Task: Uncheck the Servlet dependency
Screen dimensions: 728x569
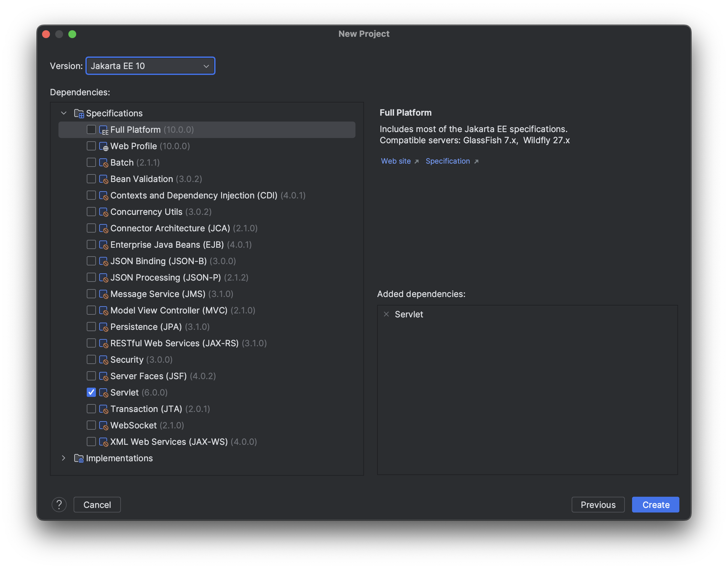Action: click(91, 392)
